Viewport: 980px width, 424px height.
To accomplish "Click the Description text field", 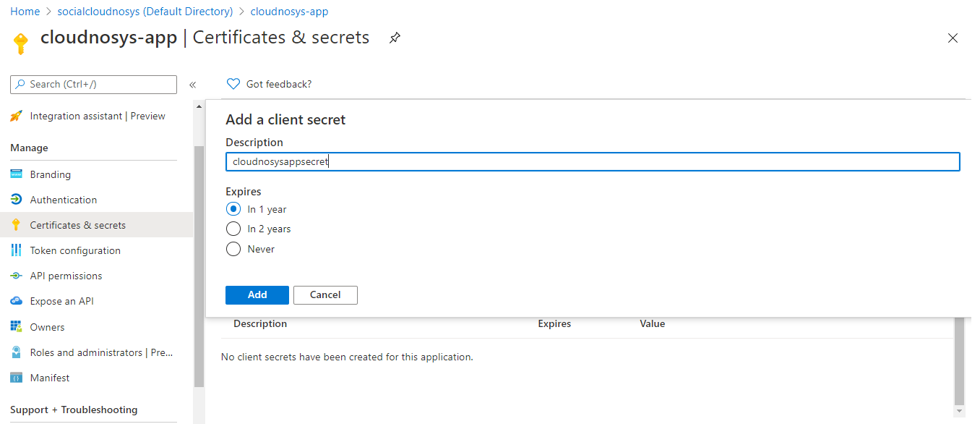I will [x=593, y=162].
